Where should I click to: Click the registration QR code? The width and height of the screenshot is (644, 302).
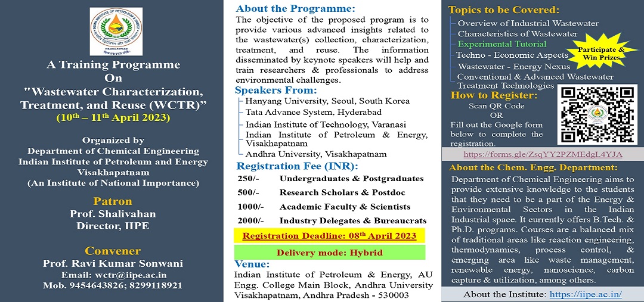pos(597,116)
